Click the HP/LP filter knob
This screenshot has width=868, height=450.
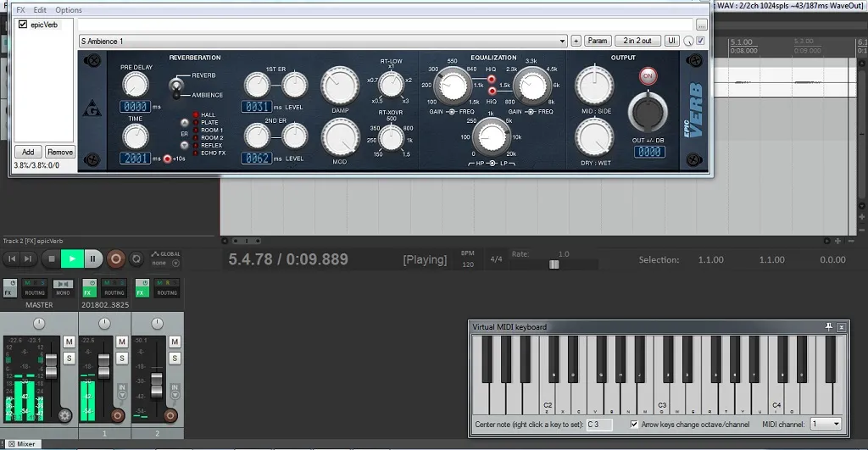(x=492, y=137)
